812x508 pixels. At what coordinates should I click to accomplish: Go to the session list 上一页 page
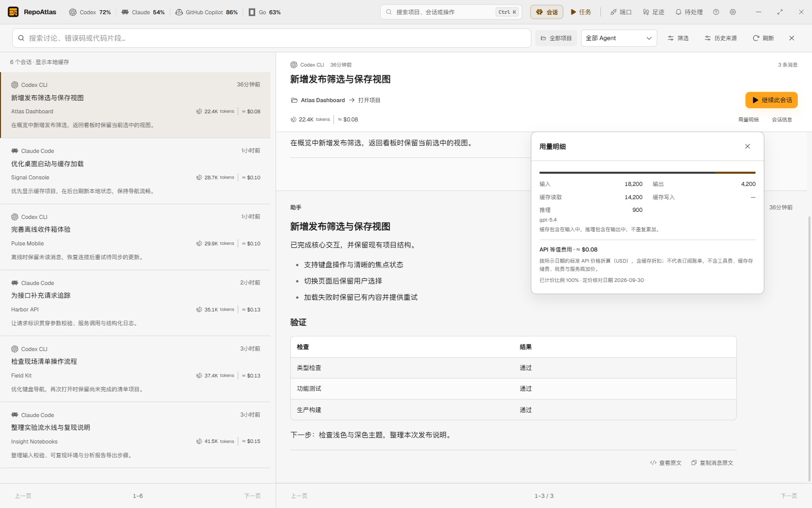click(23, 496)
